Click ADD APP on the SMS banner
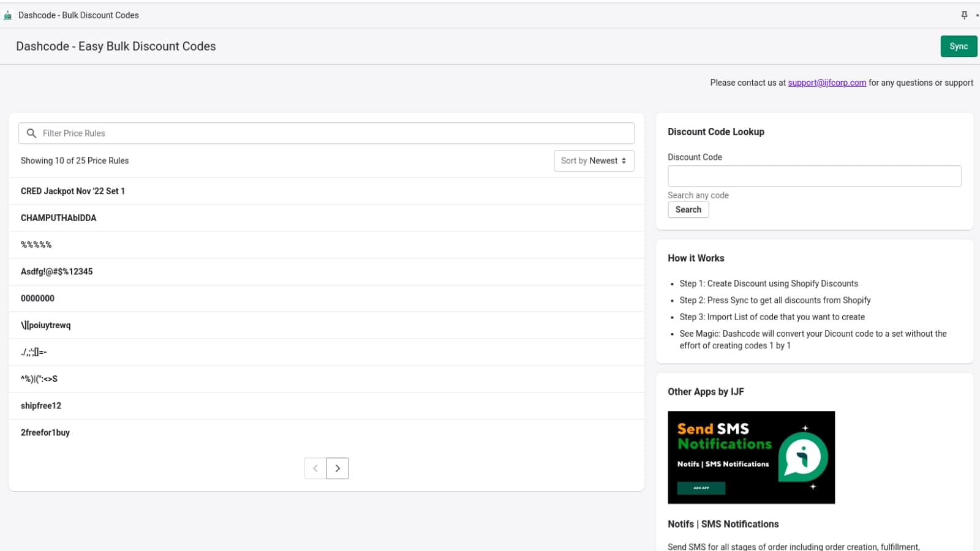The image size is (980, 551). pyautogui.click(x=701, y=487)
